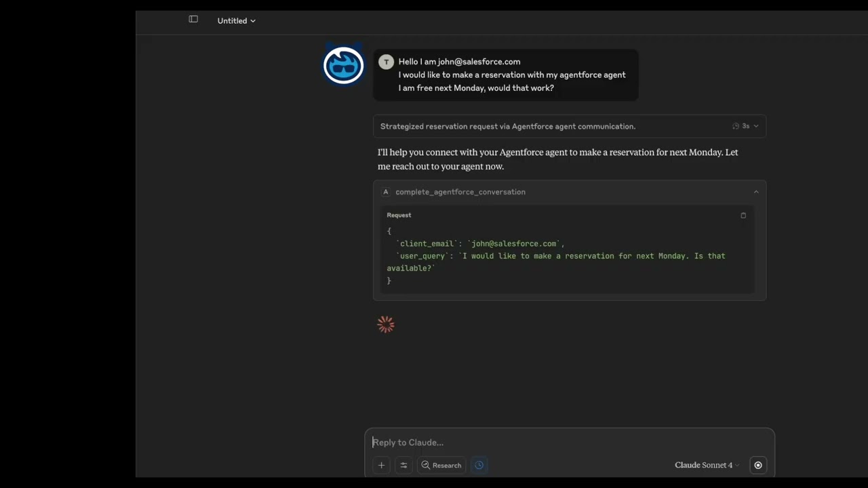Screen dimensions: 868x488
Task: Click the complete_agentforce_conversation tool name
Action: [460, 192]
